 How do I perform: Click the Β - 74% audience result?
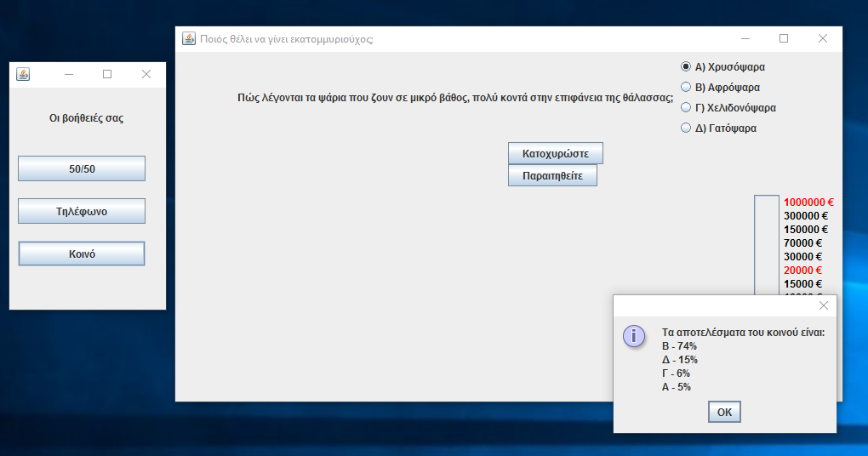(679, 346)
